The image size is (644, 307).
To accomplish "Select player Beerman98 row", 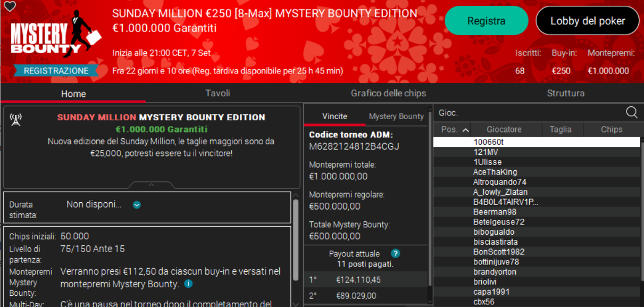I will point(537,212).
